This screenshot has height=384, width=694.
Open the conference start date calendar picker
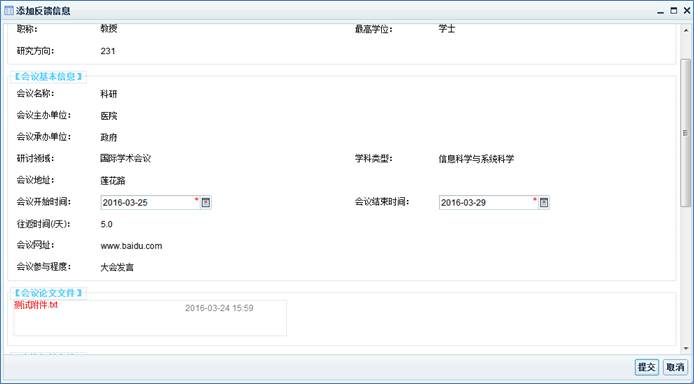[x=206, y=203]
